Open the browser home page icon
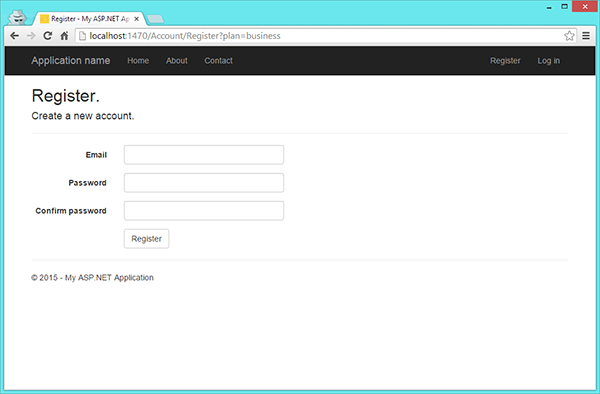This screenshot has width=600, height=394. (x=64, y=36)
